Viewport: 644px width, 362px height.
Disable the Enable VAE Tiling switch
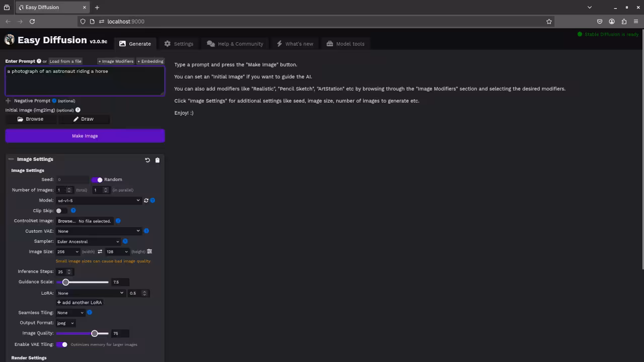click(x=62, y=344)
